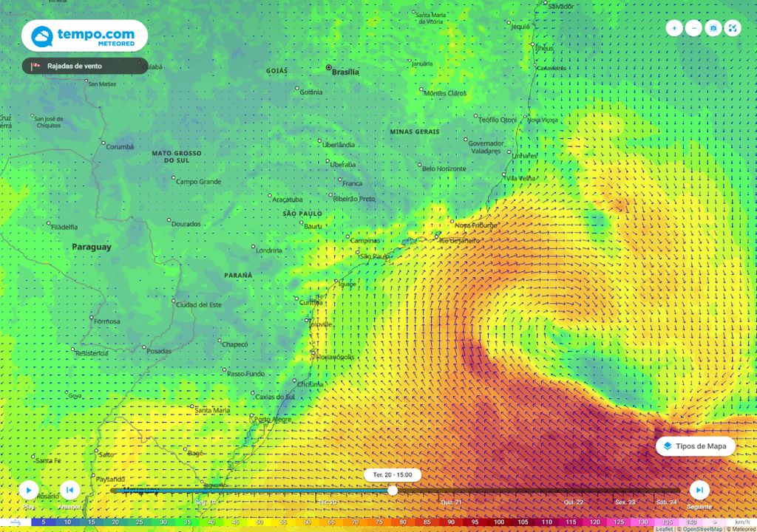
Task: Zoom in with the plus button
Action: (x=674, y=28)
